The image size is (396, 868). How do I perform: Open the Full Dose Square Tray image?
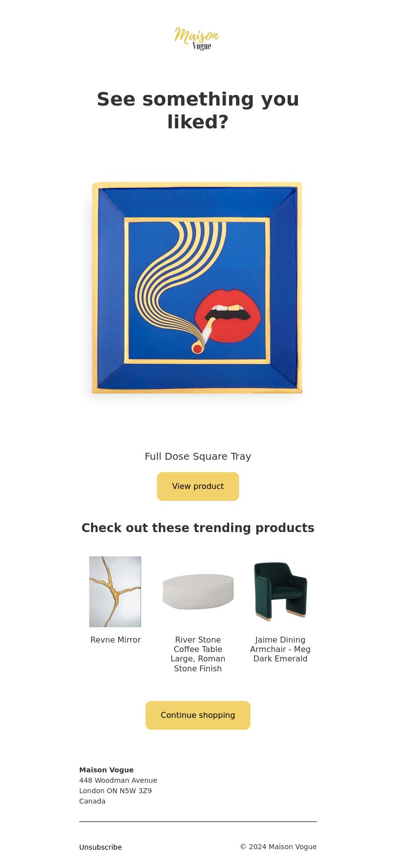(198, 288)
